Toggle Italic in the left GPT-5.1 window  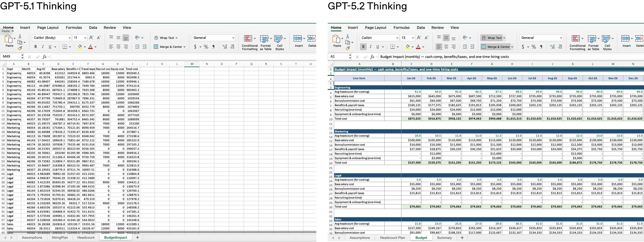tap(43, 47)
